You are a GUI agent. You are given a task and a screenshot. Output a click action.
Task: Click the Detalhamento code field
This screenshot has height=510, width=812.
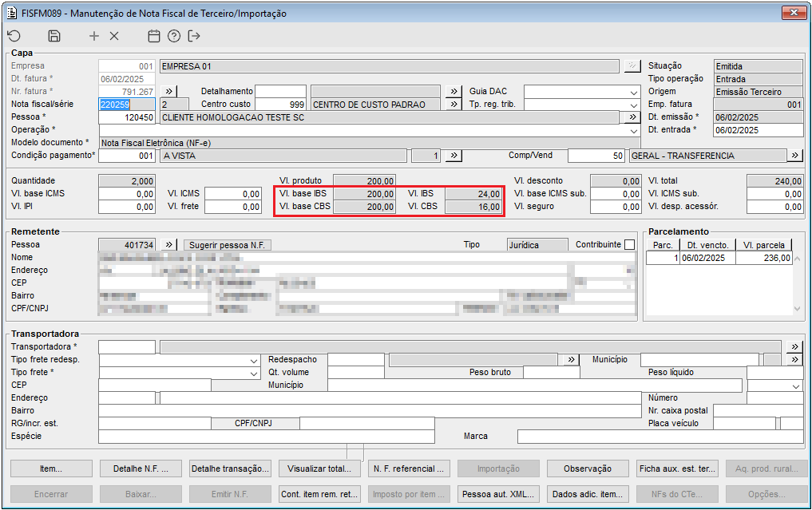pyautogui.click(x=281, y=91)
